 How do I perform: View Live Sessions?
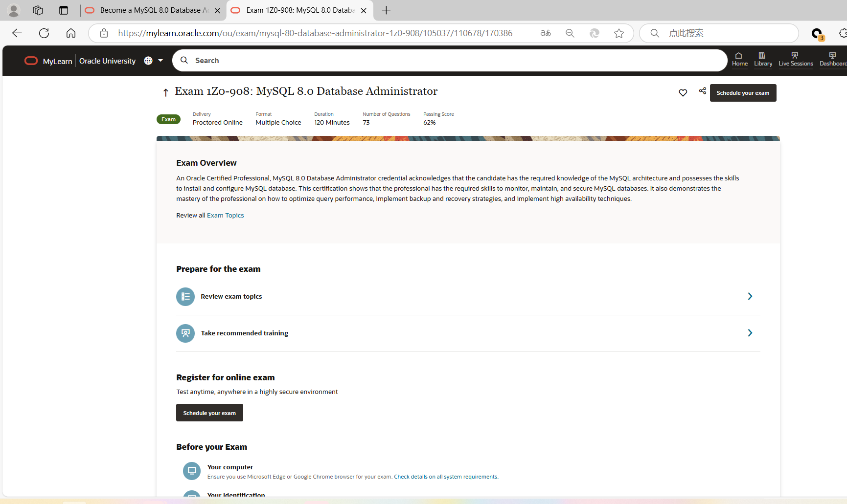(x=795, y=60)
